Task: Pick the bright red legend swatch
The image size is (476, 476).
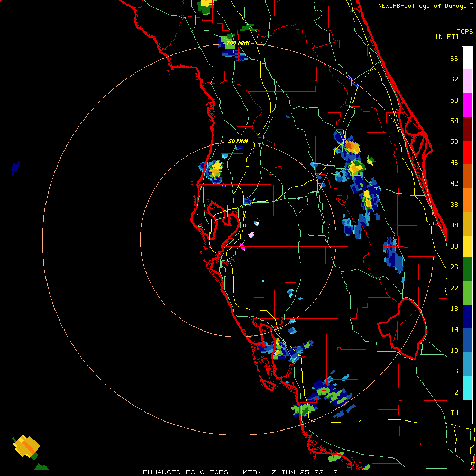Action: click(467, 152)
